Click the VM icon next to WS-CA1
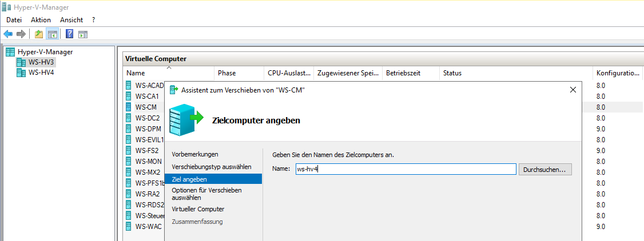The image size is (644, 241). click(x=129, y=97)
